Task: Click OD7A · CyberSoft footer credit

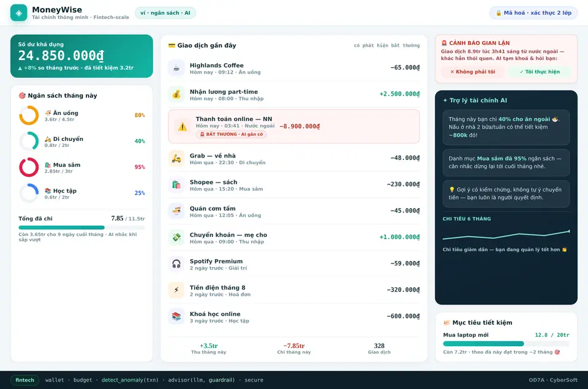Action: click(x=553, y=380)
